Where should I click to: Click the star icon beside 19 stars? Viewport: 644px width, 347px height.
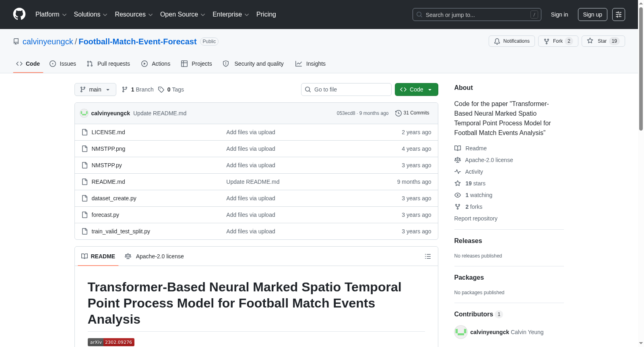[458, 183]
